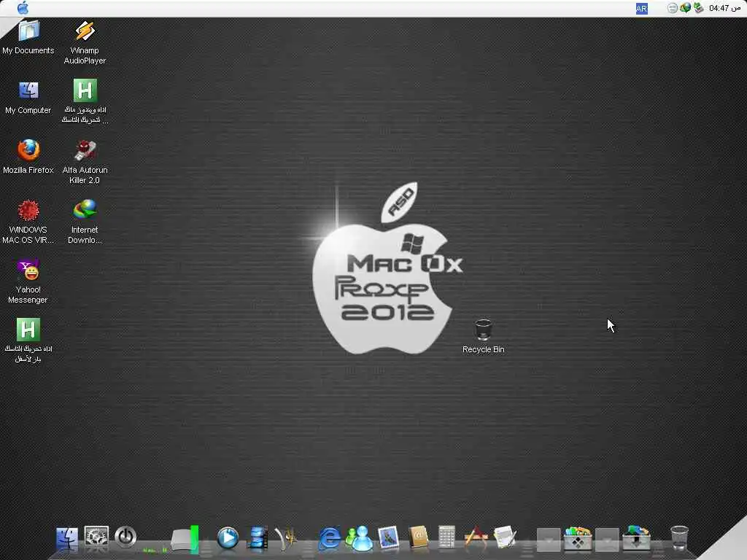The image size is (747, 560).
Task: Open the Apple logo start menu
Action: pyautogui.click(x=23, y=7)
